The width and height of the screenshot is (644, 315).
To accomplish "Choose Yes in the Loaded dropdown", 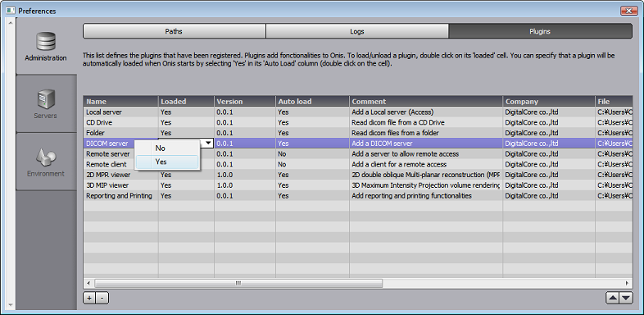I will [167, 162].
